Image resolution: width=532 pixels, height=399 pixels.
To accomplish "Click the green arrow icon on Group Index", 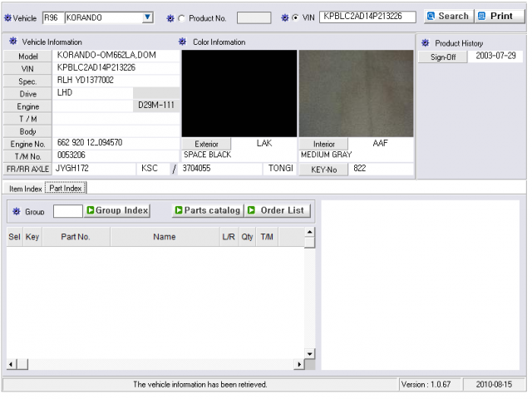I will [91, 210].
